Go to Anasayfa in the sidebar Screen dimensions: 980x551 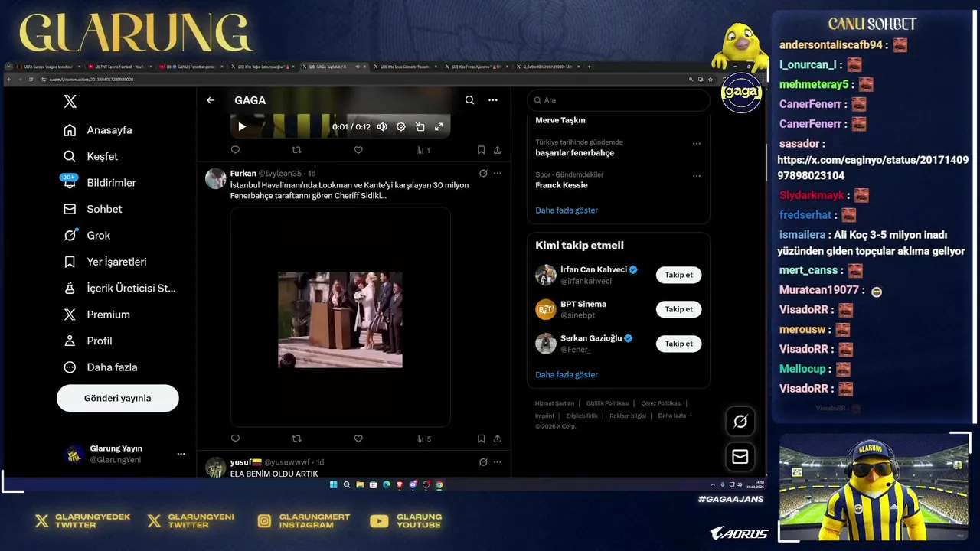tap(98, 130)
